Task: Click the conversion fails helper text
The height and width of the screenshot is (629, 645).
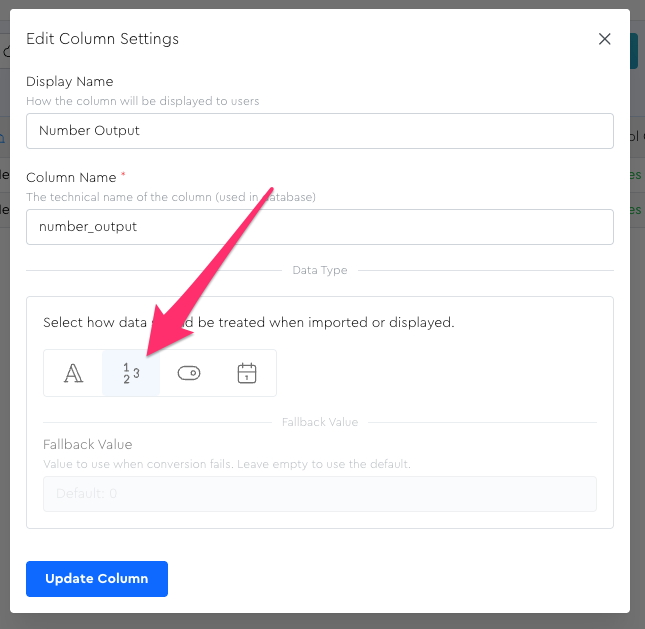Action: pos(226,464)
